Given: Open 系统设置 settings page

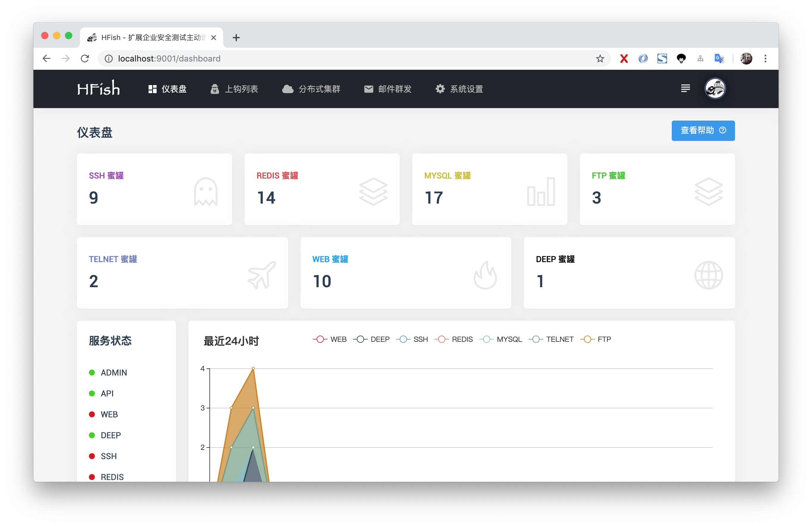Looking at the screenshot, I should (x=459, y=89).
